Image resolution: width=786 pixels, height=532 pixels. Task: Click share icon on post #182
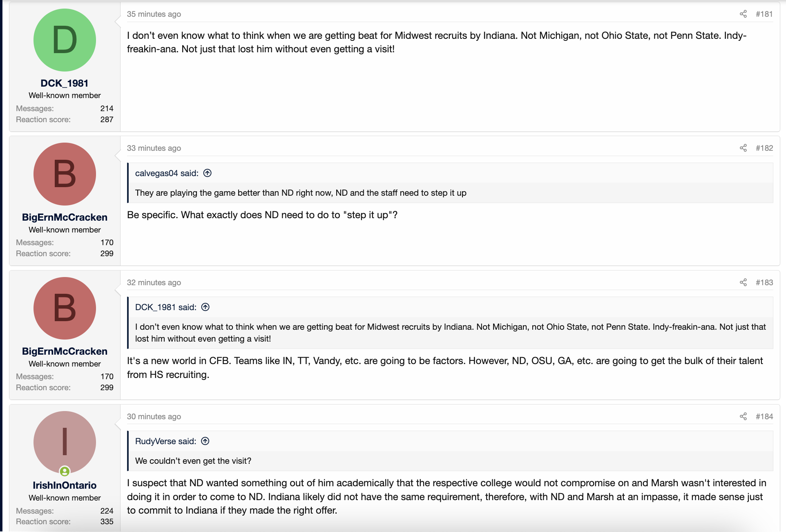[x=743, y=148]
